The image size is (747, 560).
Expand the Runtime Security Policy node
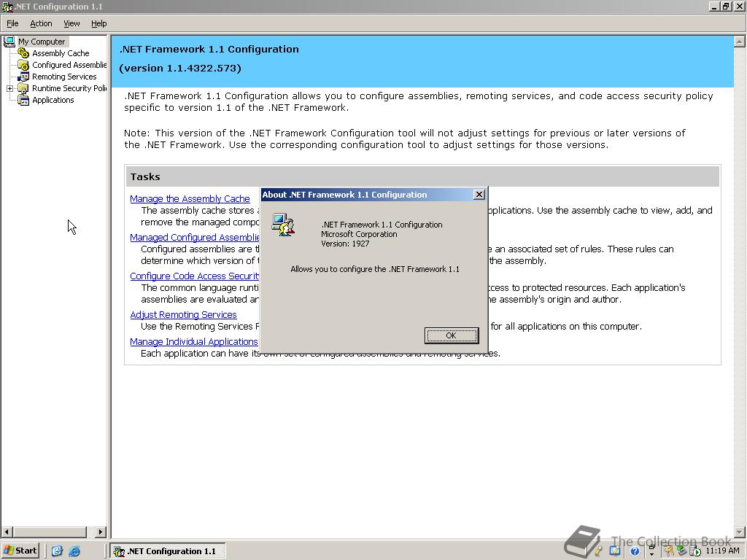click(9, 88)
